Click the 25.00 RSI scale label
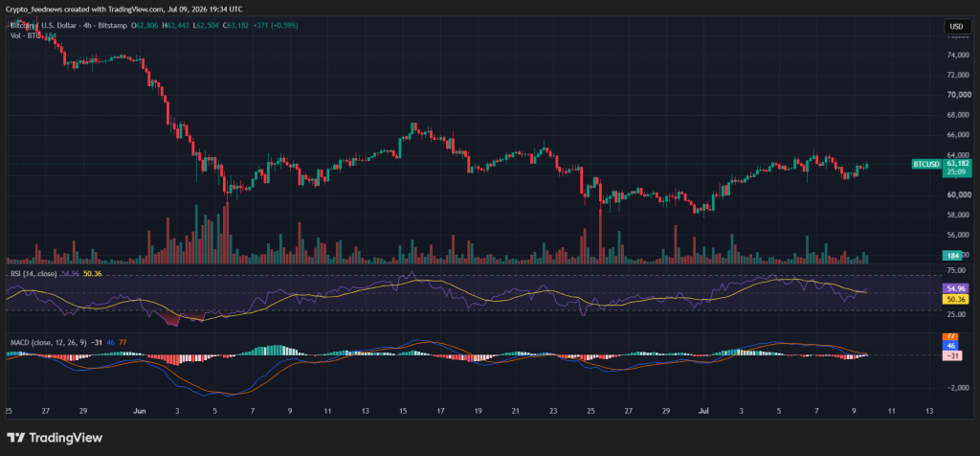This screenshot has width=980, height=456. tap(957, 314)
